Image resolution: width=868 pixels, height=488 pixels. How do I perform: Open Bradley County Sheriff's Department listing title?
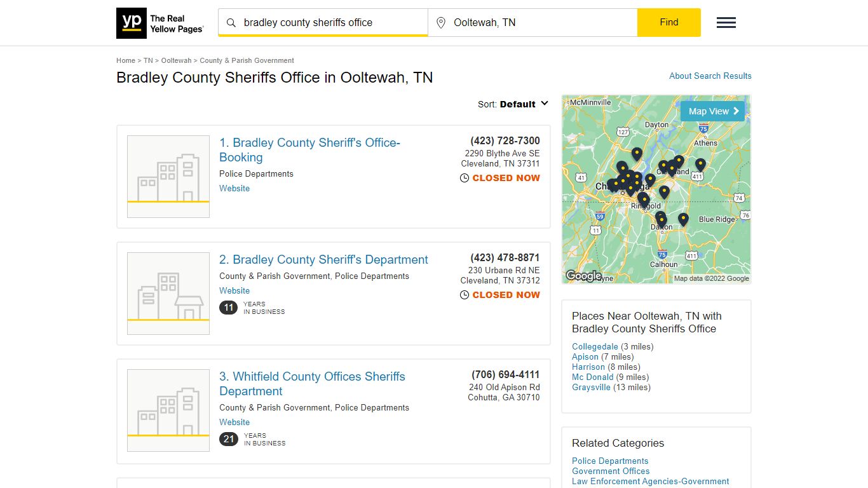[x=323, y=260]
